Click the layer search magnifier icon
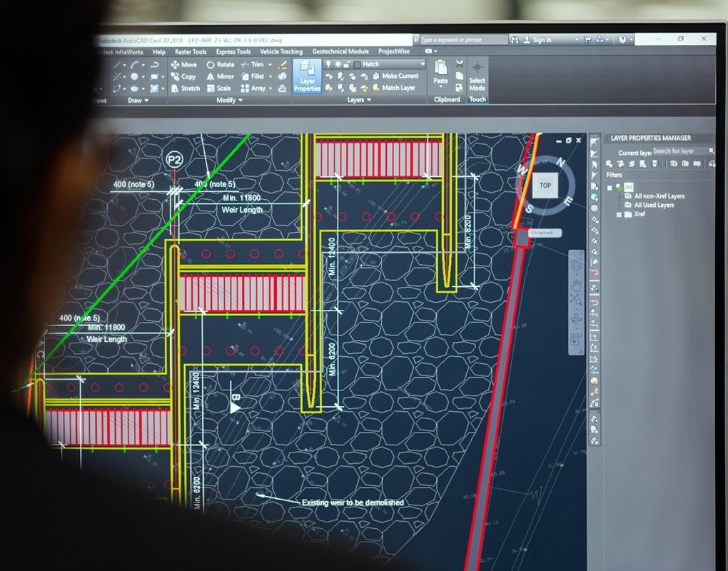728x571 pixels. [711, 151]
